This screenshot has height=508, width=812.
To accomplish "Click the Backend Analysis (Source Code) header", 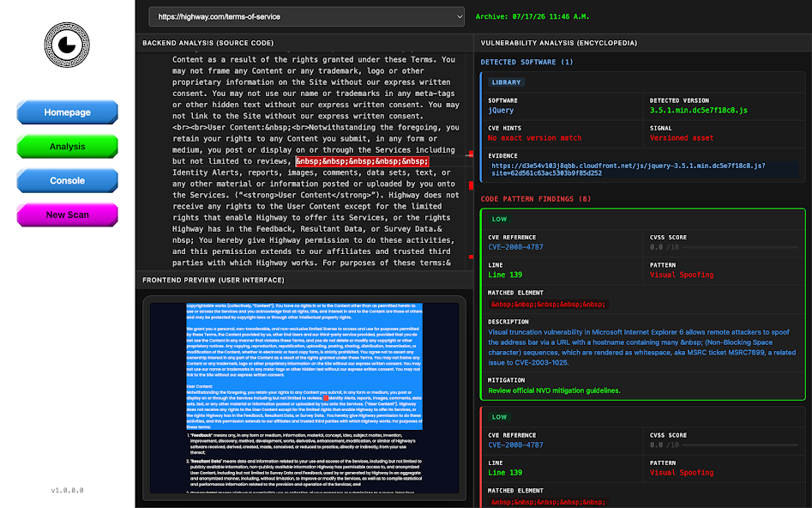I will pyautogui.click(x=208, y=43).
